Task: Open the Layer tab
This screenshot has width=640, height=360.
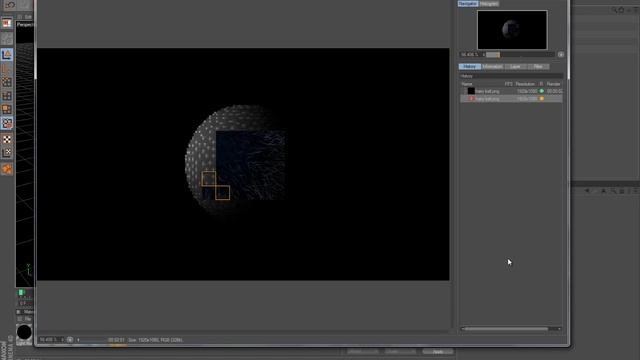Action: point(515,67)
